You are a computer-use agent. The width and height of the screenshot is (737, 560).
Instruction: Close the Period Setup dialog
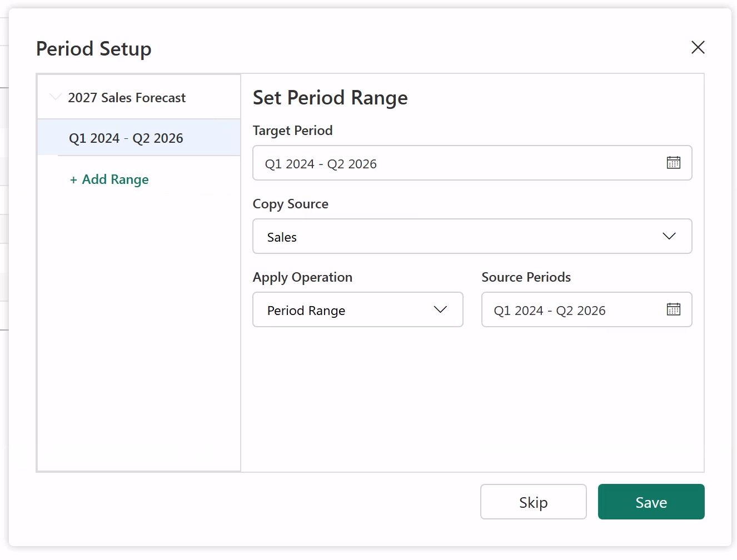[698, 47]
